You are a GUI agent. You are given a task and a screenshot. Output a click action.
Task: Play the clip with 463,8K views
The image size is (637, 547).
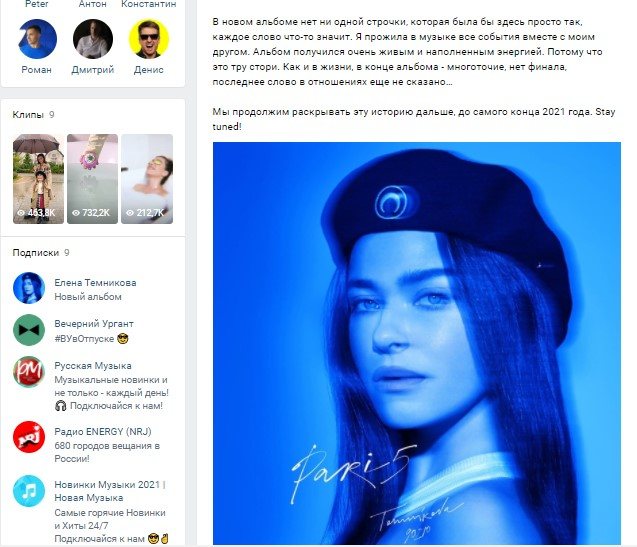38,179
